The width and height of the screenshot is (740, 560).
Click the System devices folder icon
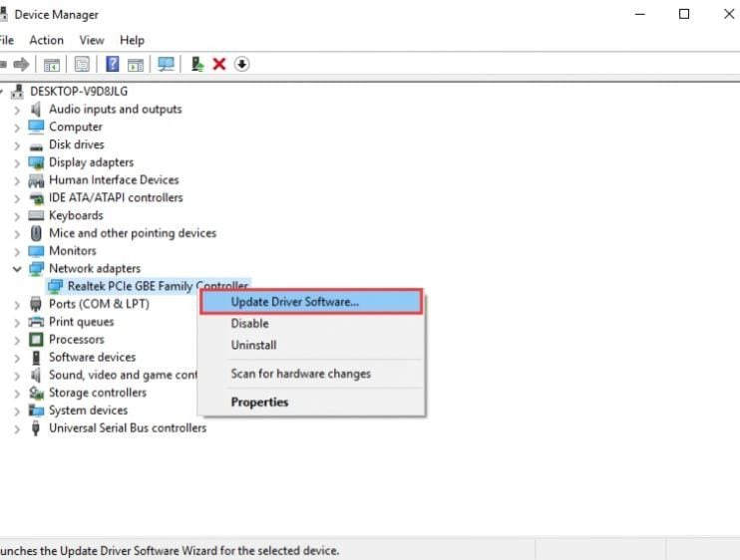[x=36, y=411]
